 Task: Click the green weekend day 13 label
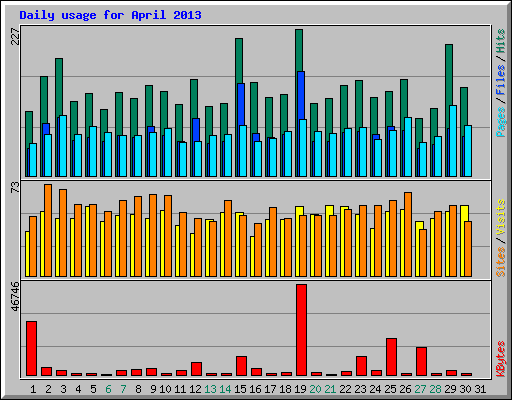210,389
